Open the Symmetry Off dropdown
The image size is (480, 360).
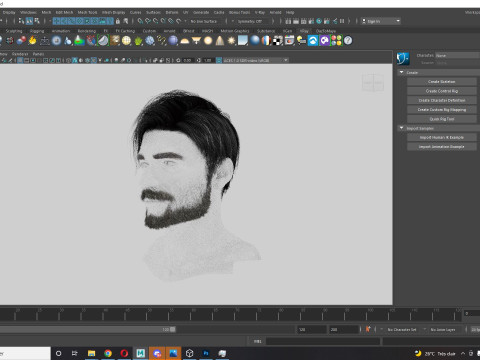click(x=253, y=21)
